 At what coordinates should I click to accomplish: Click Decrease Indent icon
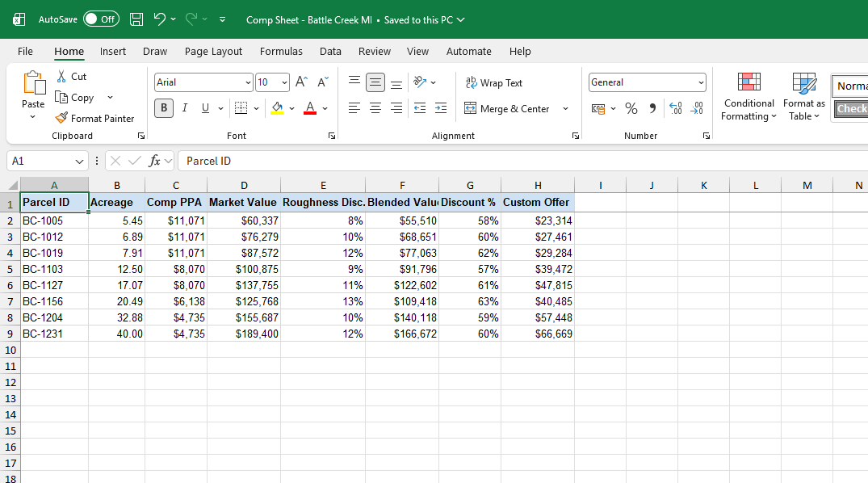tap(420, 108)
